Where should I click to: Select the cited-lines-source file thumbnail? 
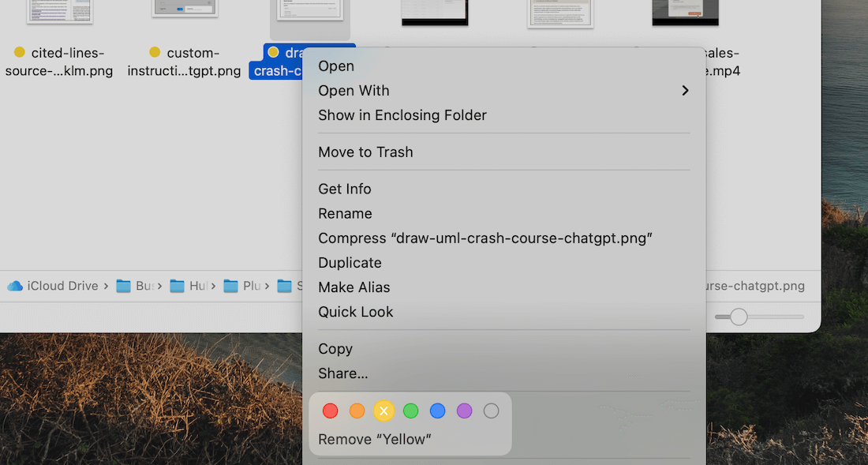click(x=59, y=11)
